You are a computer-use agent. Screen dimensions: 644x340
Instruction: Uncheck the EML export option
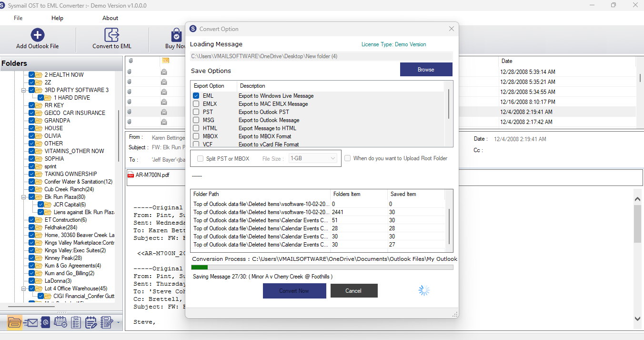pos(196,96)
